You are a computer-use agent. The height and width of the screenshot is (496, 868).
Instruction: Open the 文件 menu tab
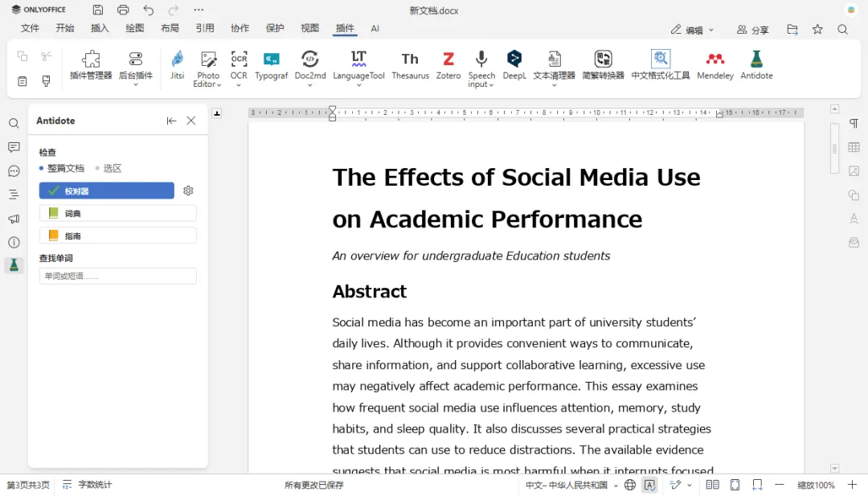(30, 28)
